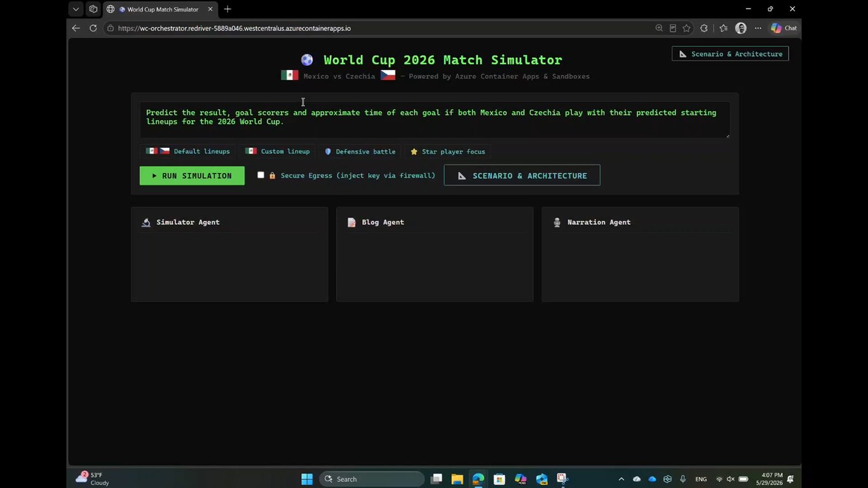Enable the Secure Egress checkbox

[261, 175]
